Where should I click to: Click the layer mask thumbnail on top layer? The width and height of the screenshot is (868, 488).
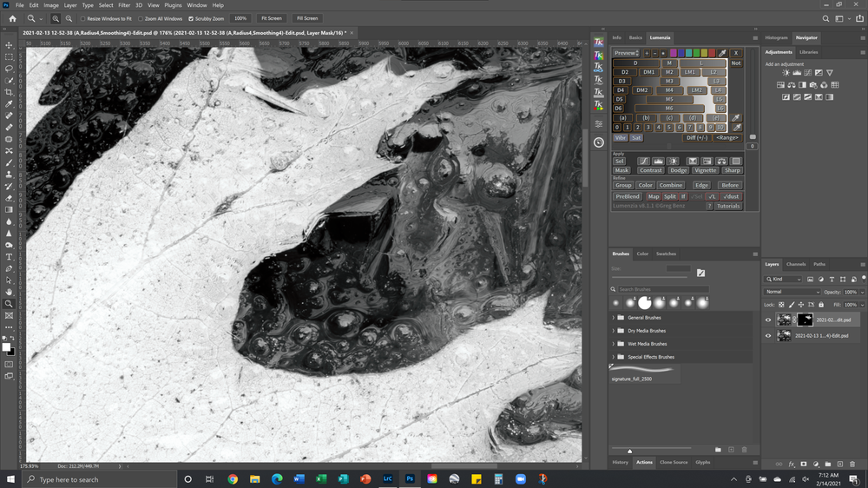[805, 320]
